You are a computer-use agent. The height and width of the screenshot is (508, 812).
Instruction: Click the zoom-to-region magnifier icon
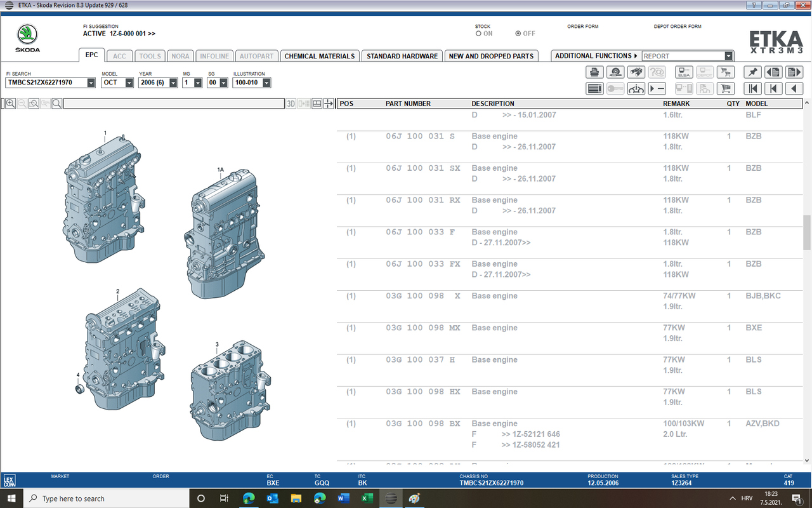(34, 104)
